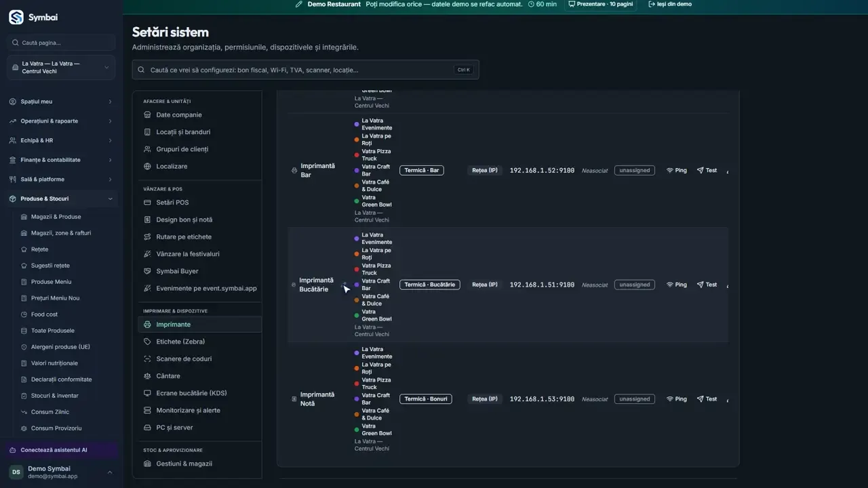Click Conectează asistentul AI button
This screenshot has height=488, width=868.
pyautogui.click(x=61, y=450)
